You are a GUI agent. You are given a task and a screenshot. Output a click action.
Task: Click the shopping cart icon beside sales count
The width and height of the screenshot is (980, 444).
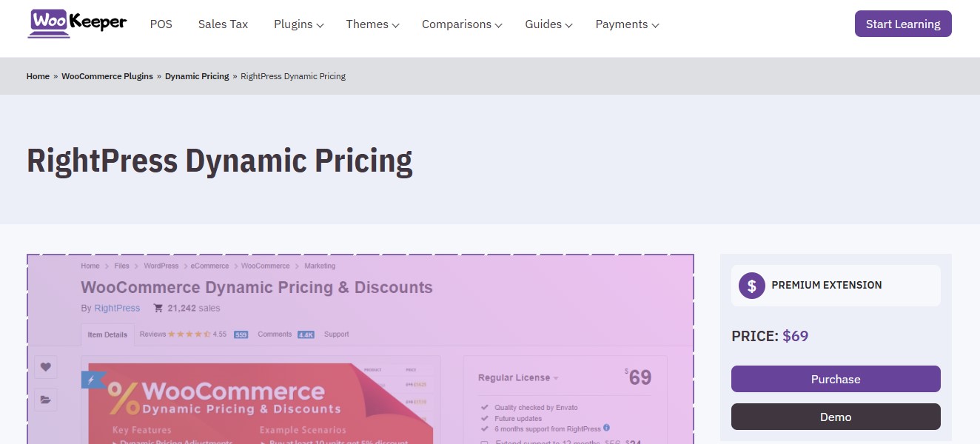click(158, 309)
